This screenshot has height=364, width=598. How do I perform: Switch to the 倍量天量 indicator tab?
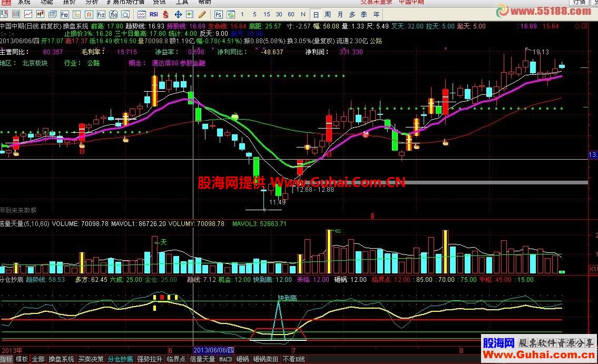pyautogui.click(x=202, y=359)
